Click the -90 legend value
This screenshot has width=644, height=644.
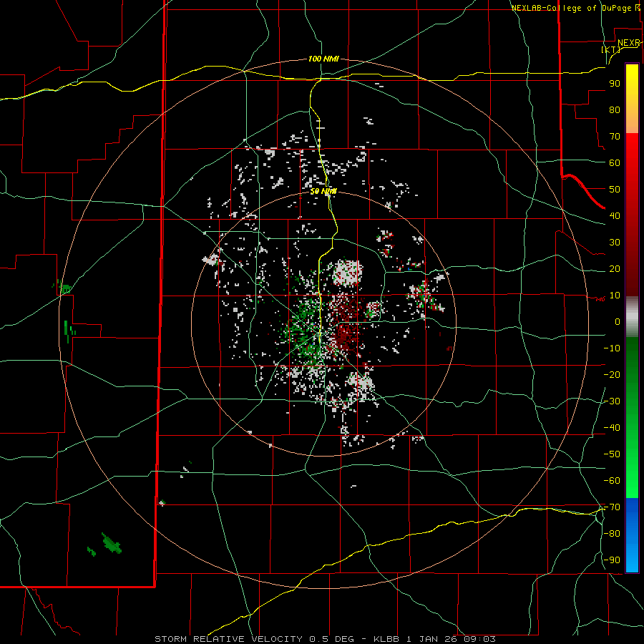pos(612,560)
